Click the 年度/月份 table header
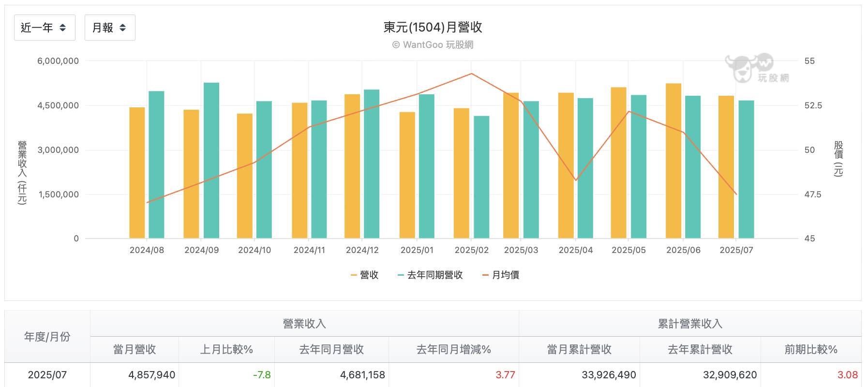The width and height of the screenshot is (868, 387). pos(47,337)
